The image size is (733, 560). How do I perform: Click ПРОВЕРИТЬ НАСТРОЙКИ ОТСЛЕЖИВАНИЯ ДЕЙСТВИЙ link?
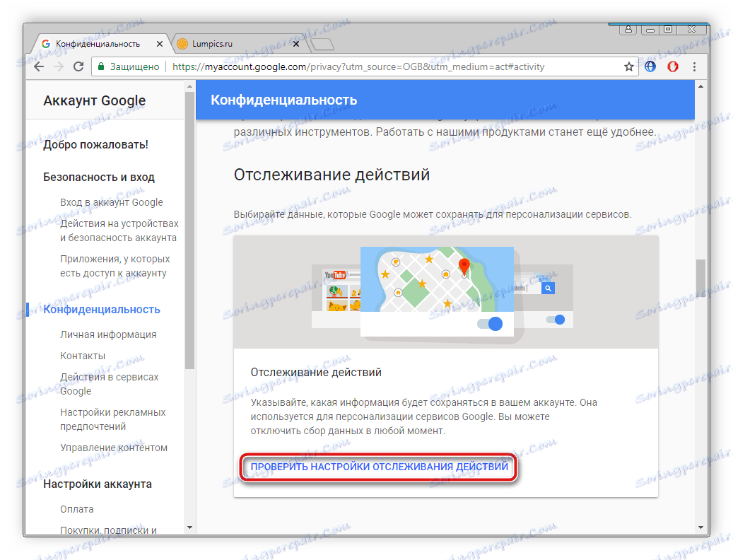379,467
